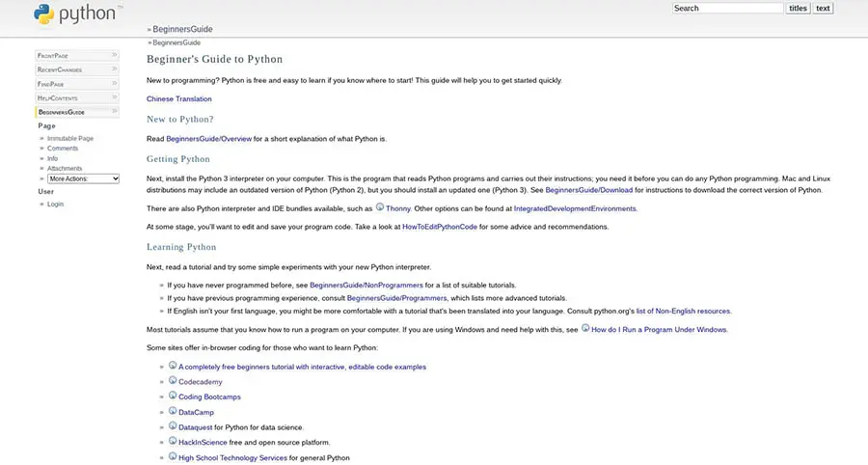Open the More Actions dropdown

(x=83, y=178)
